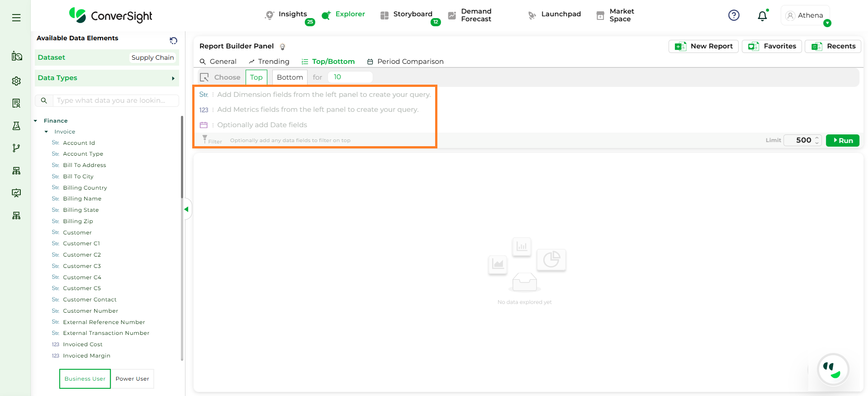Open the Athena chat assistant icon
868x396 pixels.
833,369
